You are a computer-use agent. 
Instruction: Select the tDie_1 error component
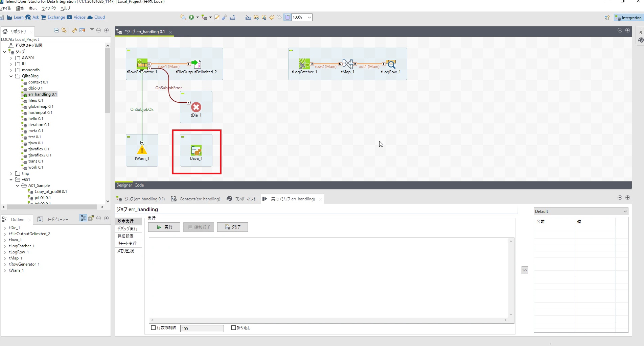[196, 107]
